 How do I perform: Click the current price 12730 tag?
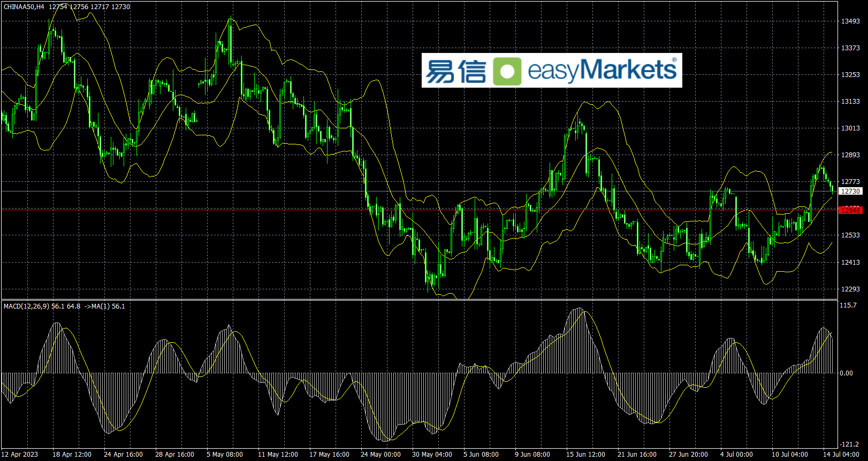click(x=850, y=191)
